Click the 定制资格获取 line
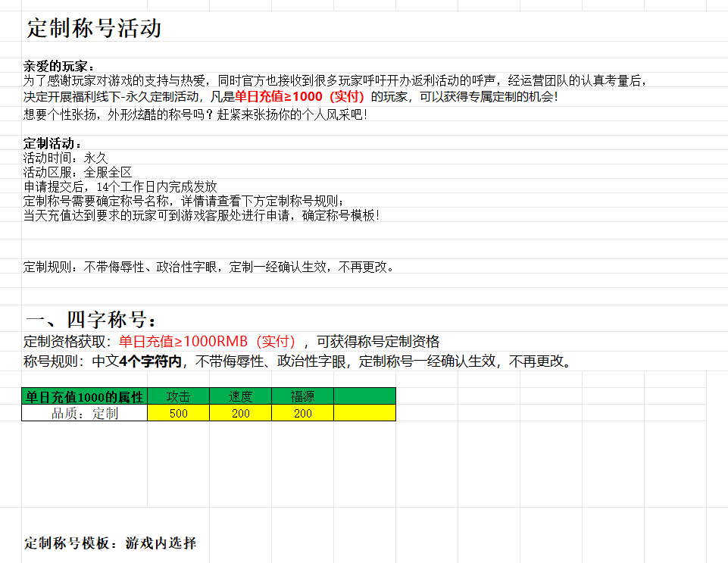The width and height of the screenshot is (728, 563). click(232, 342)
